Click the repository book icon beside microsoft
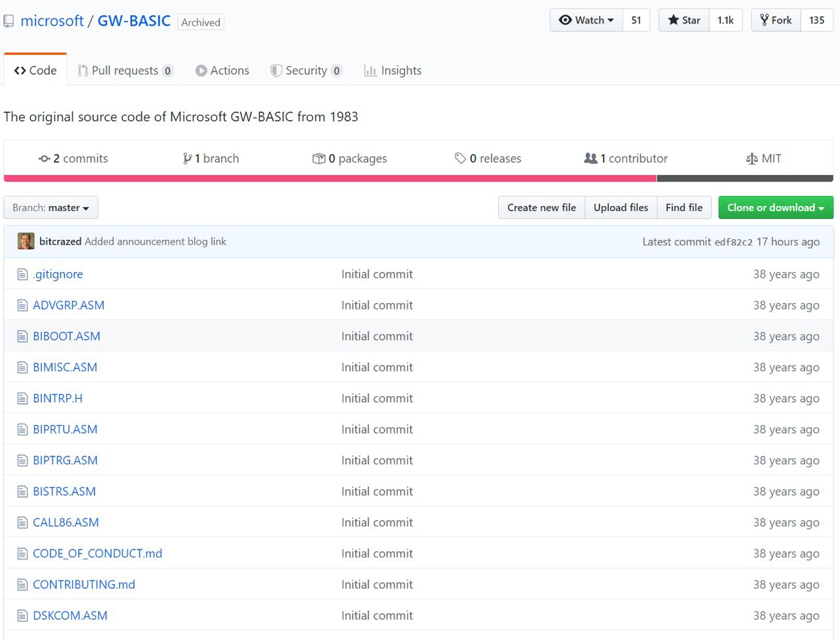This screenshot has width=840, height=640. pos(9,22)
